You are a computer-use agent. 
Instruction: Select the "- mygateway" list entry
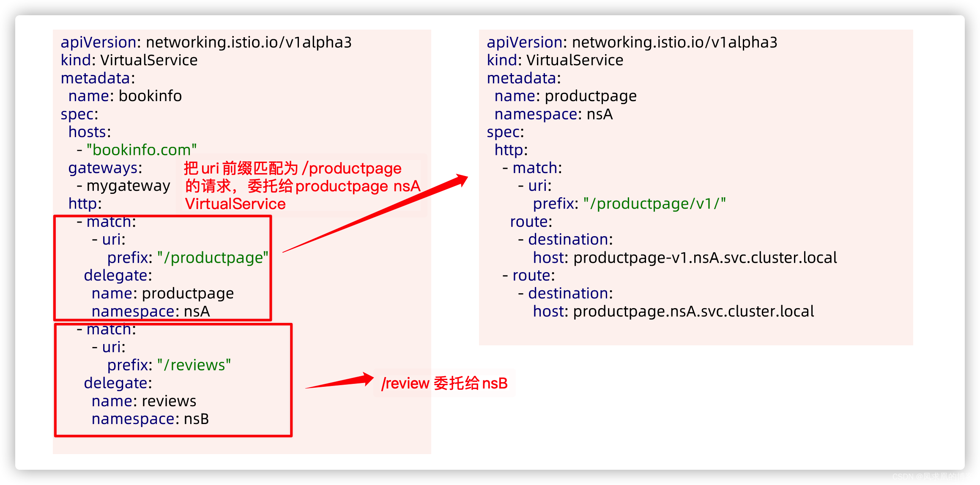(x=123, y=186)
